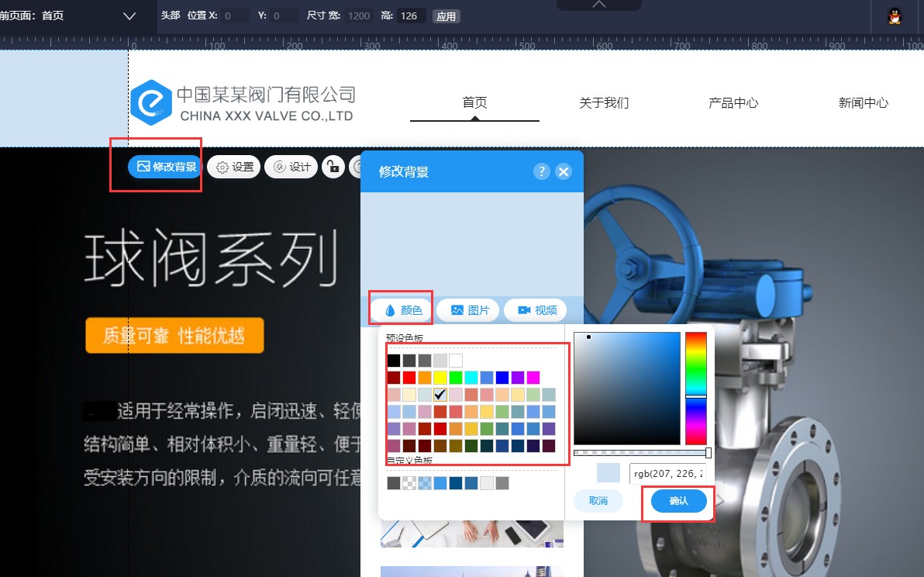Select the 球阀系列 banner heading

(x=212, y=259)
